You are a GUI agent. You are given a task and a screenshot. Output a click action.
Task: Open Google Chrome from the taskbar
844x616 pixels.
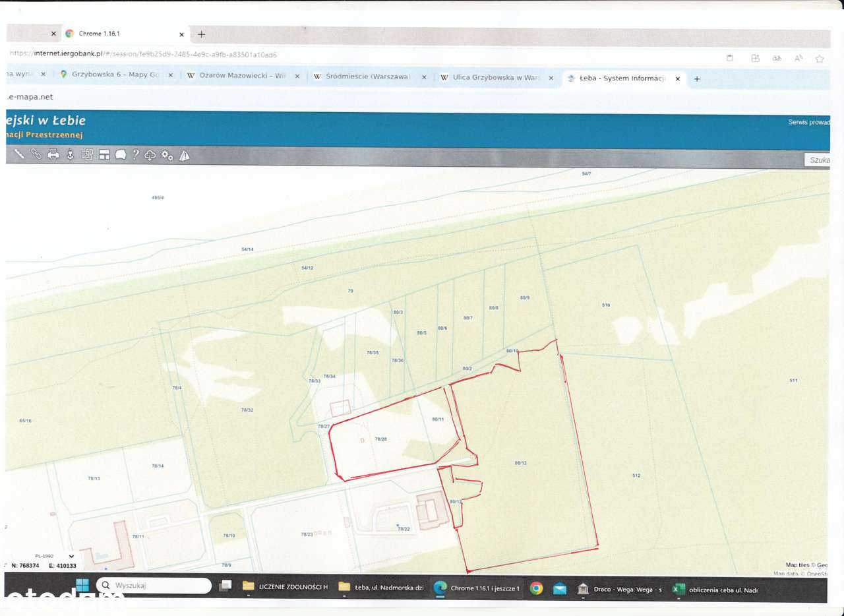(536, 588)
